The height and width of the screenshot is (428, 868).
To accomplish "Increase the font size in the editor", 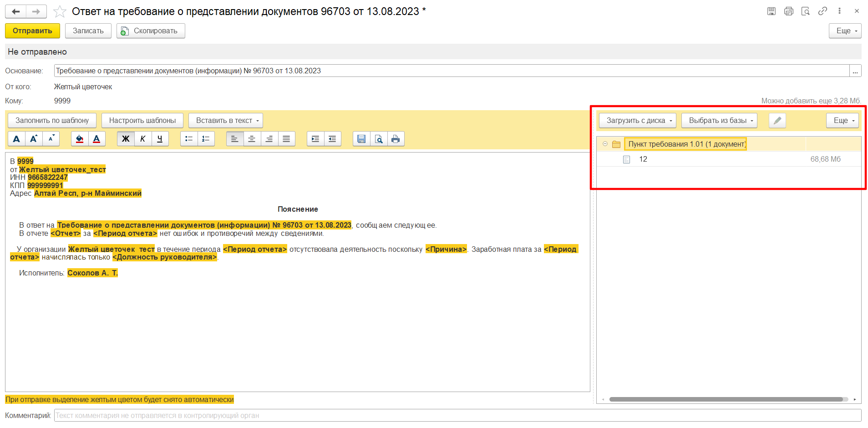I will click(34, 139).
